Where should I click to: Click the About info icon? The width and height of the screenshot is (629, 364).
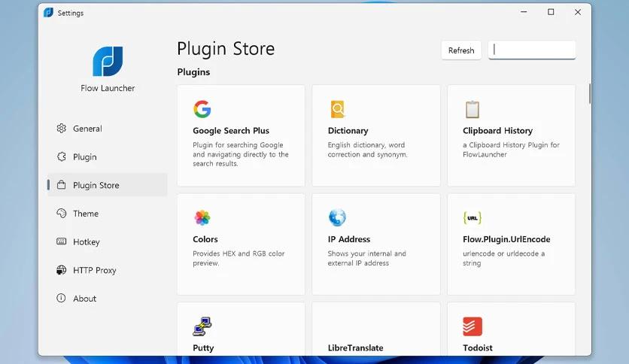pos(61,298)
